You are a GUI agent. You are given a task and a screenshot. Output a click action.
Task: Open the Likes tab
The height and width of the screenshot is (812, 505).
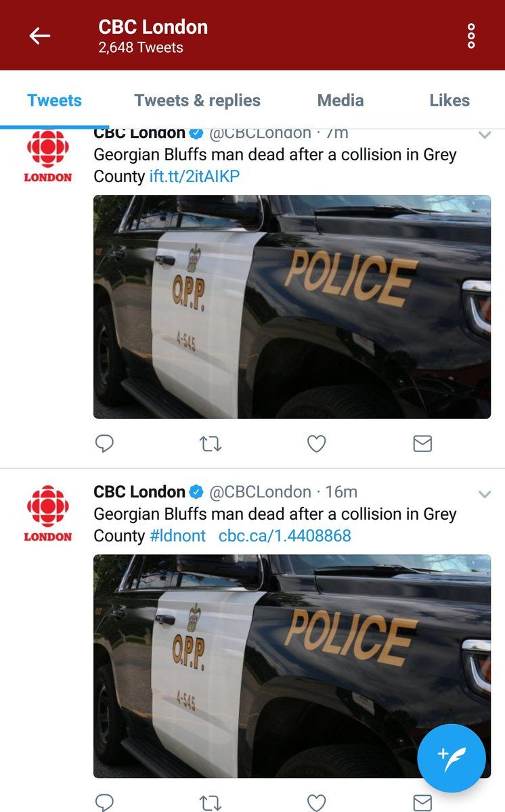449,101
